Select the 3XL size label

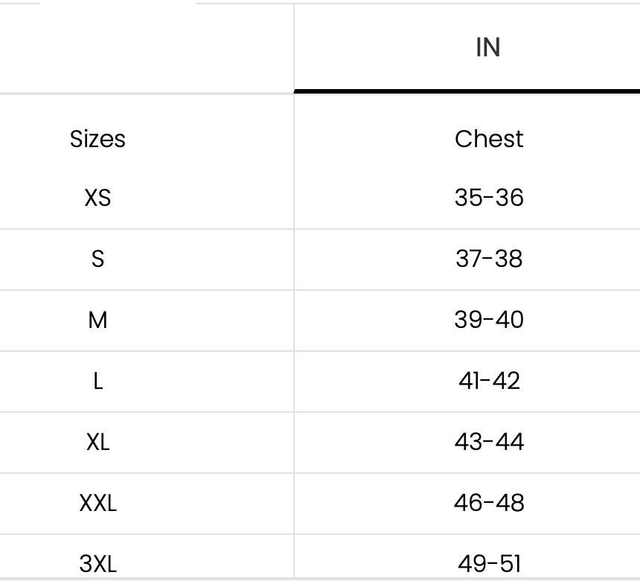[x=98, y=563]
